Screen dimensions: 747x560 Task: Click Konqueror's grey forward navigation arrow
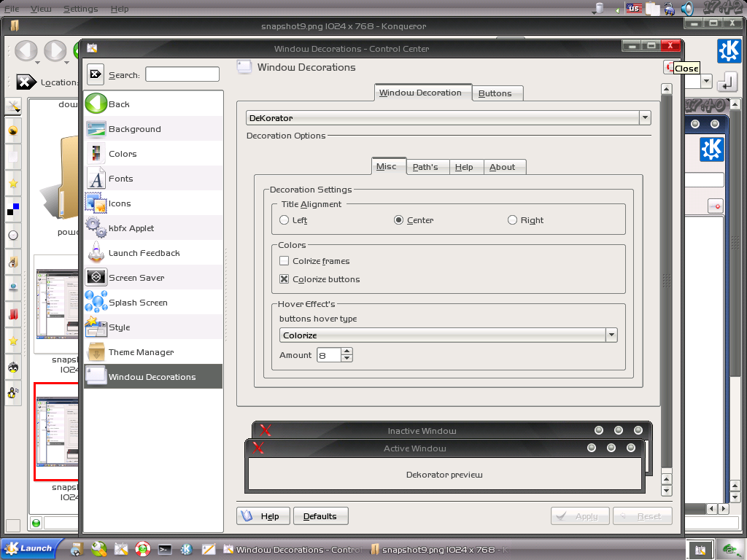(55, 50)
